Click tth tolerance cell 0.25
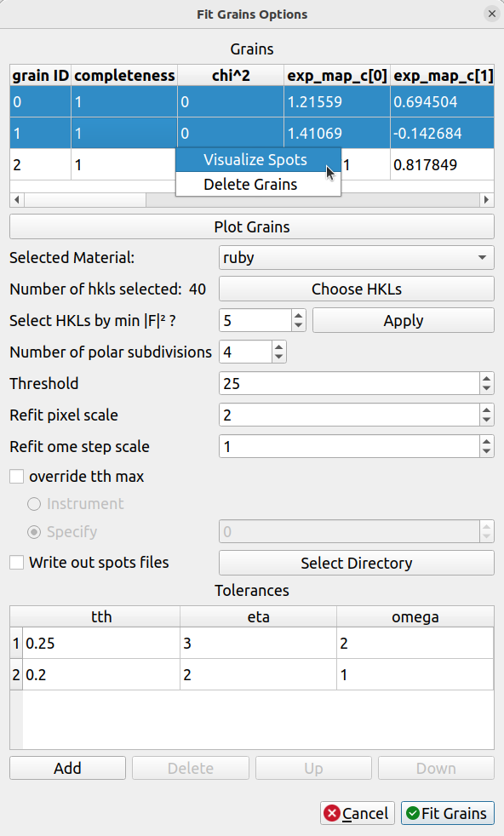504x836 pixels. tap(101, 643)
